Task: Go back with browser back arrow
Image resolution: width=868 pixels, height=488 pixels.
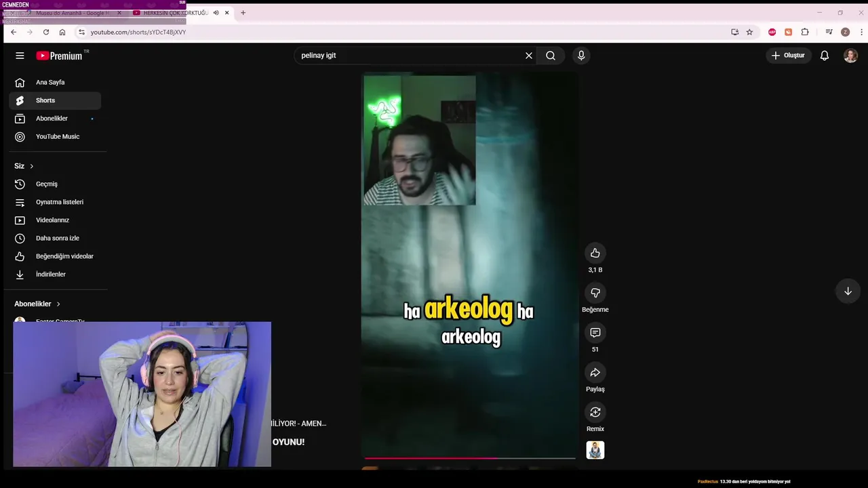Action: coord(14,32)
